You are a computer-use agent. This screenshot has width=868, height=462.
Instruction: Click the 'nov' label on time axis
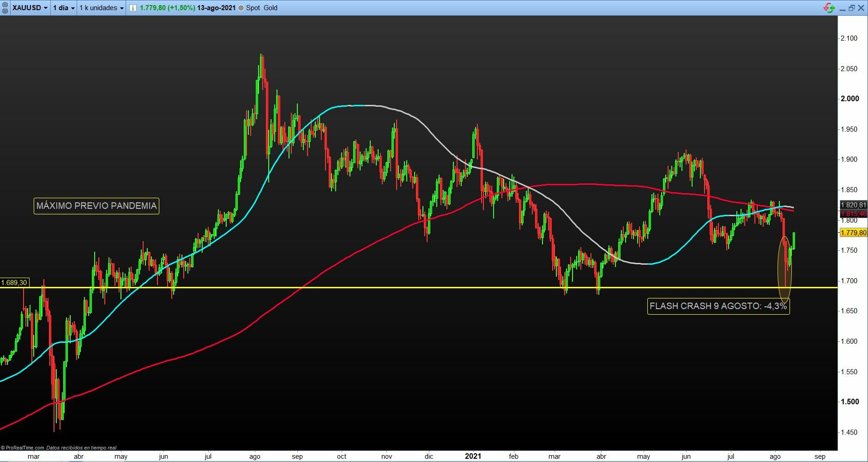pos(386,456)
